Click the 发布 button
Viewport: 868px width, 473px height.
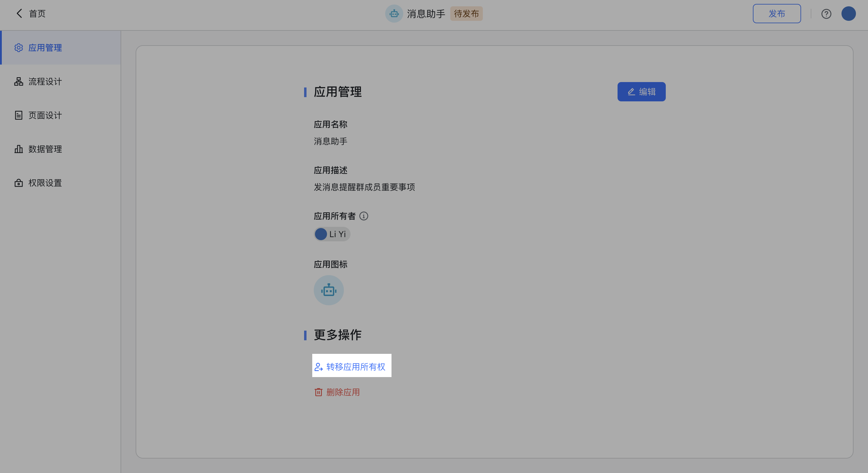pos(777,14)
